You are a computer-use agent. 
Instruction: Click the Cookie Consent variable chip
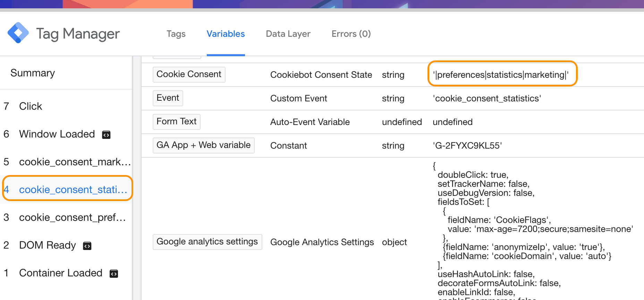[189, 74]
